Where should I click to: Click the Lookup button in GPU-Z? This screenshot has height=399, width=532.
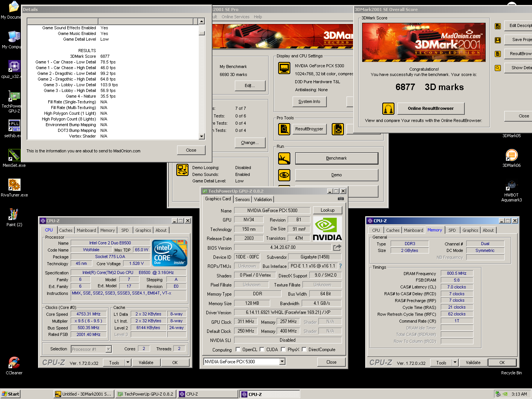click(328, 210)
